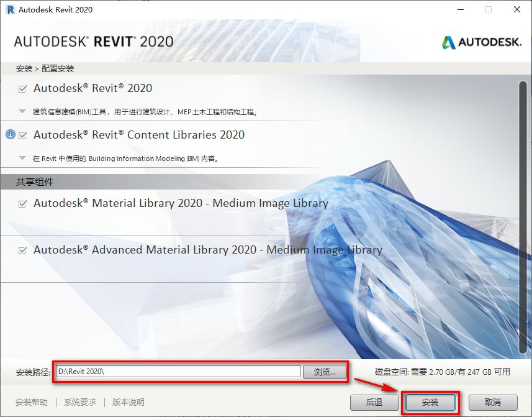Click the 安装 install button
The width and height of the screenshot is (532, 417).
tap(430, 402)
